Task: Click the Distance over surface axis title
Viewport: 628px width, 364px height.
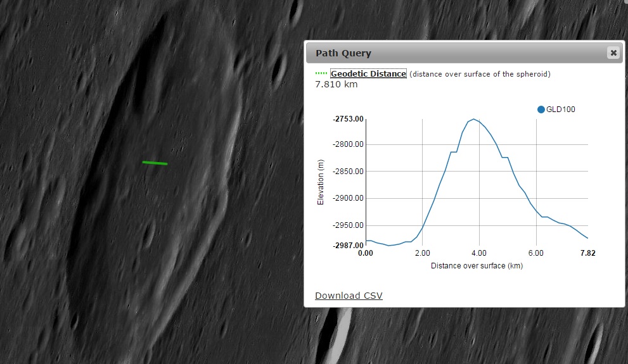Action: coord(477,266)
